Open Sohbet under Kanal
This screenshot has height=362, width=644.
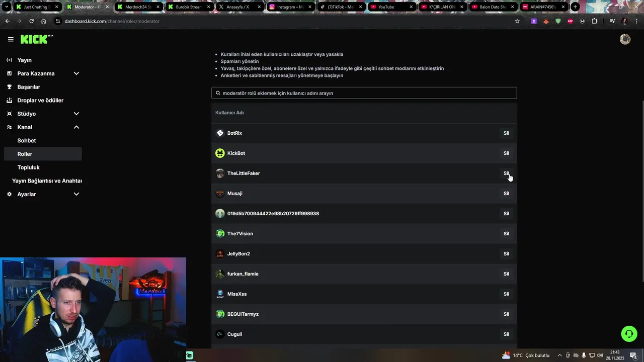tap(43, 141)
